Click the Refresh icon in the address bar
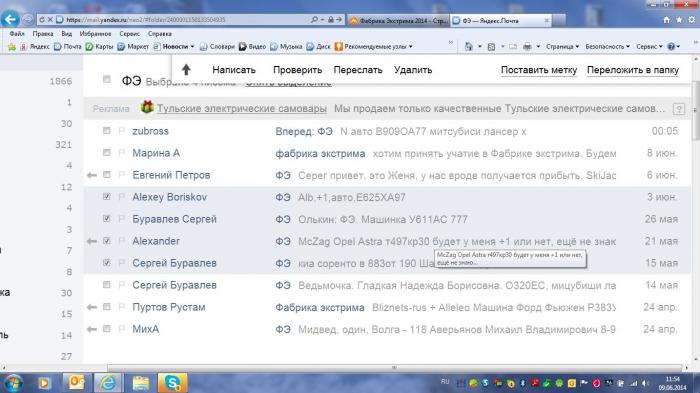Viewport: 700px width, 393px height. (42, 20)
